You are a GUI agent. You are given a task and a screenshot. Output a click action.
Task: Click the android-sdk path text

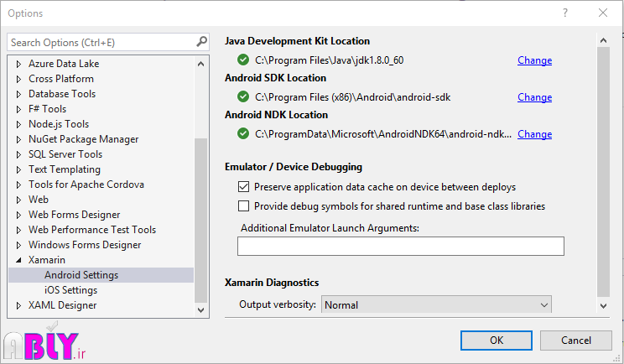pyautogui.click(x=352, y=97)
